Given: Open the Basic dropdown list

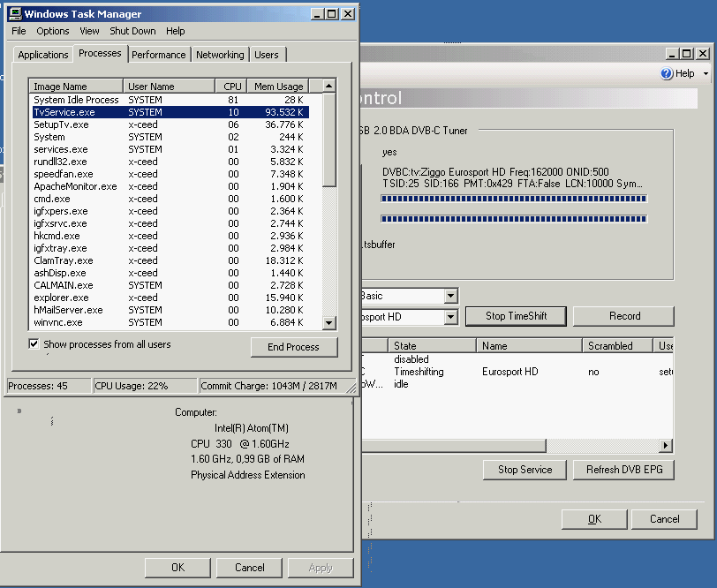Looking at the screenshot, I should (x=450, y=296).
